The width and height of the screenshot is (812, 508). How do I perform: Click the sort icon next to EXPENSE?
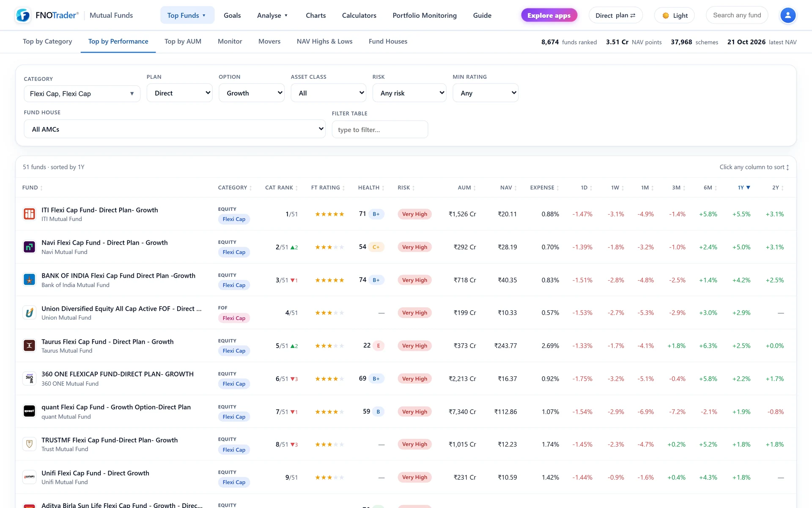click(x=558, y=188)
